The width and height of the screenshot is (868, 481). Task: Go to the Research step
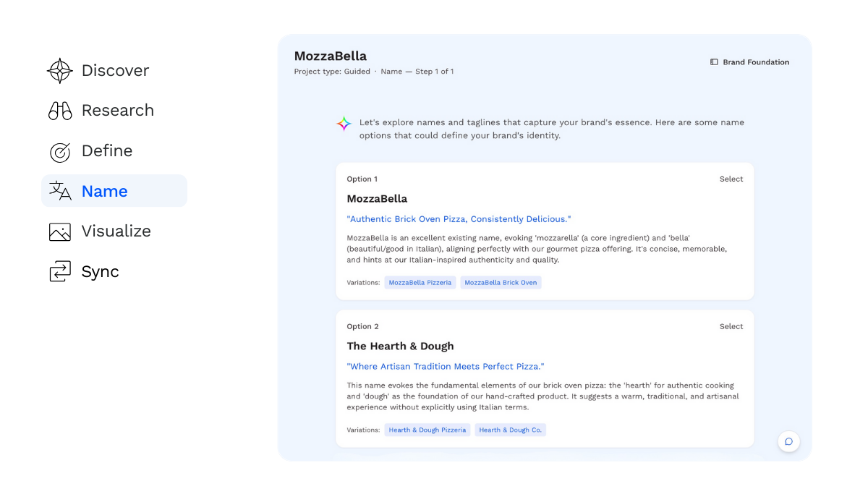(x=117, y=111)
